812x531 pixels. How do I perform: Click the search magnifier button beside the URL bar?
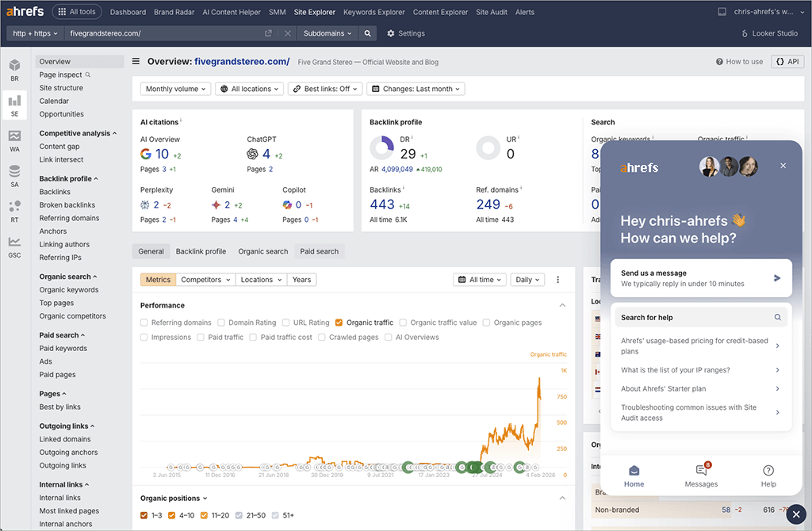[367, 33]
